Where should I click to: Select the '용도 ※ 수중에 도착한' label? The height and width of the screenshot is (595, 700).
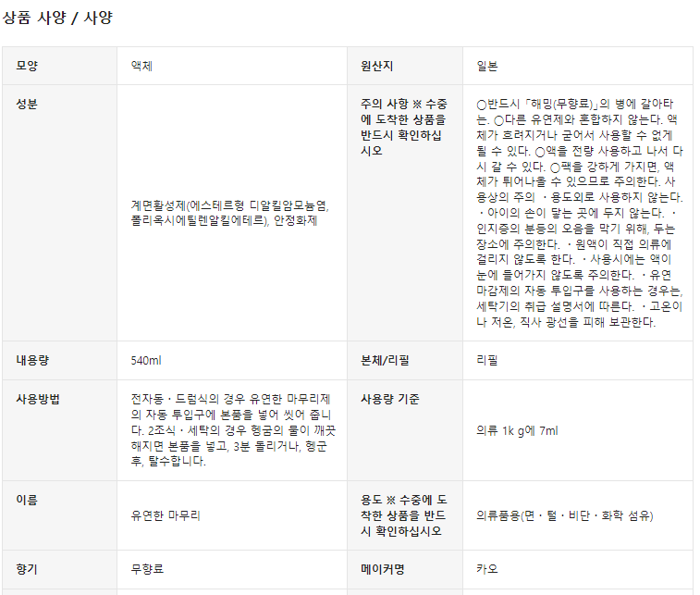(403, 515)
